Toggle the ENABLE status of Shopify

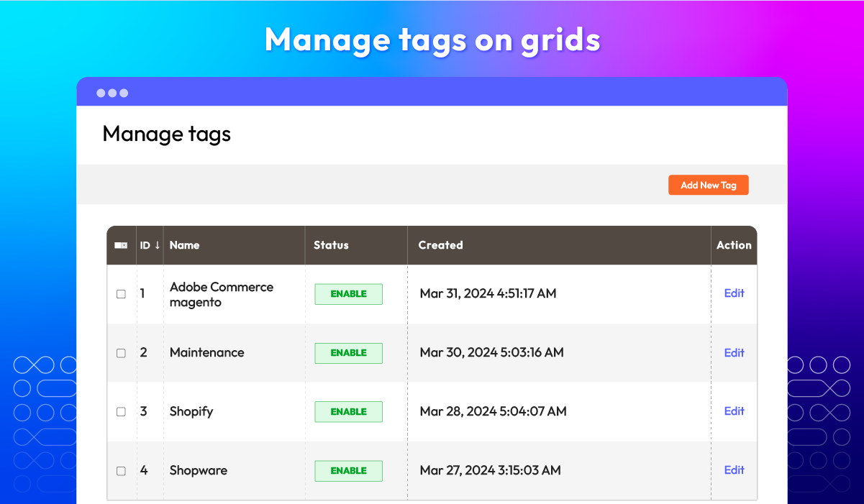(x=348, y=411)
